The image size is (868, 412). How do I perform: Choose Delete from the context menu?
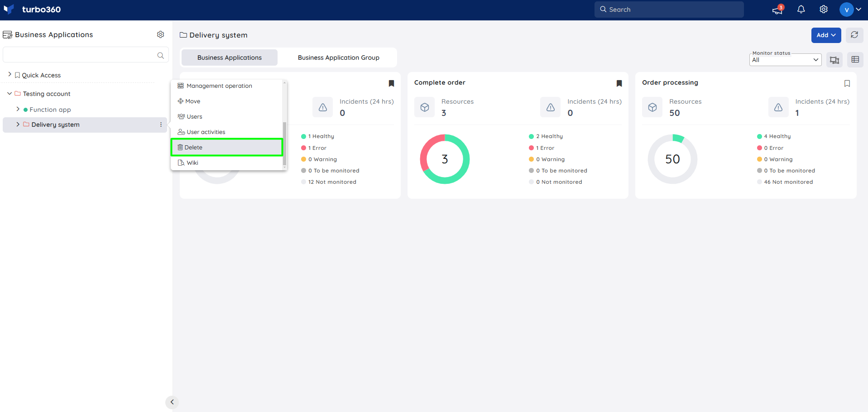pos(227,148)
